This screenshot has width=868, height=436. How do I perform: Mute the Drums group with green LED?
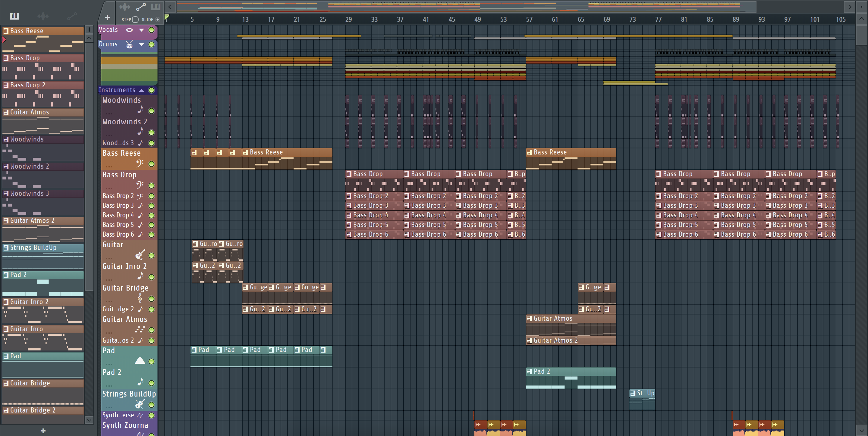point(152,45)
